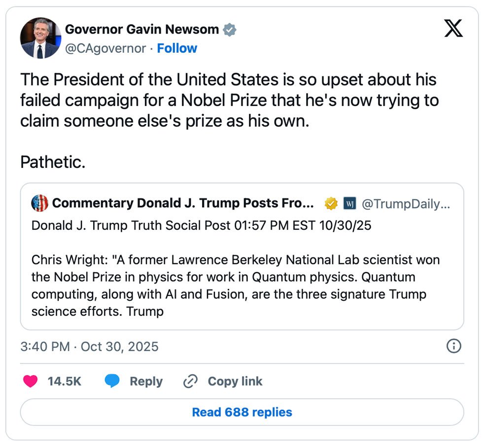Click the Read 688 replies button
The width and height of the screenshot is (483, 448).
[242, 412]
